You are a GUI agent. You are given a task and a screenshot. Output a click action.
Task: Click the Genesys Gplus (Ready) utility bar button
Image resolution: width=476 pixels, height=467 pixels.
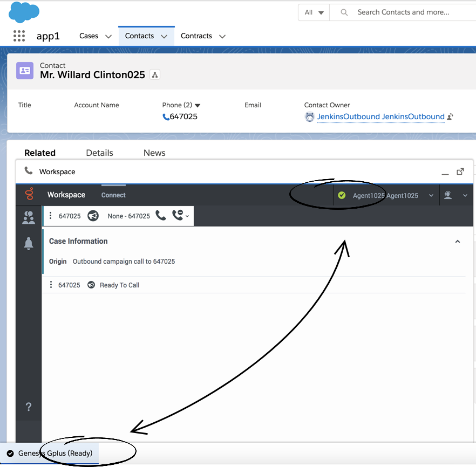(50, 453)
